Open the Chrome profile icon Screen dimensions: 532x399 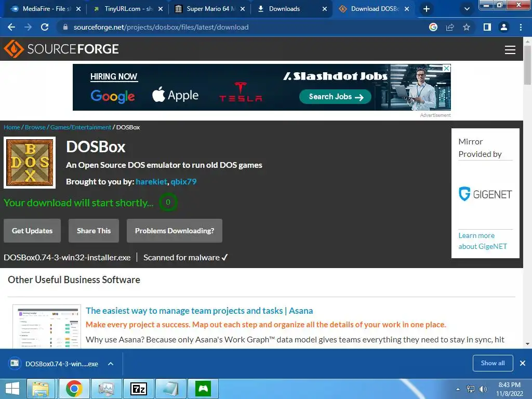click(x=504, y=27)
